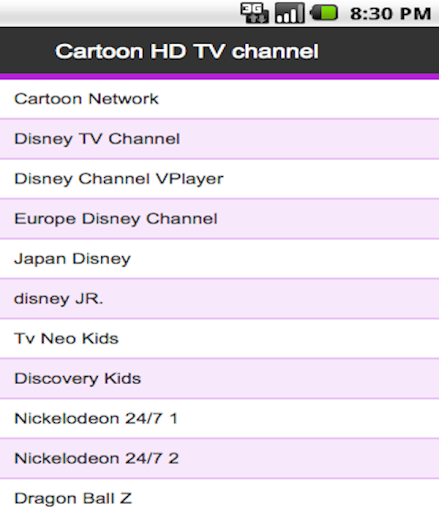This screenshot has width=439, height=512.
Task: Tap the signal strength bars icon
Action: 290,13
